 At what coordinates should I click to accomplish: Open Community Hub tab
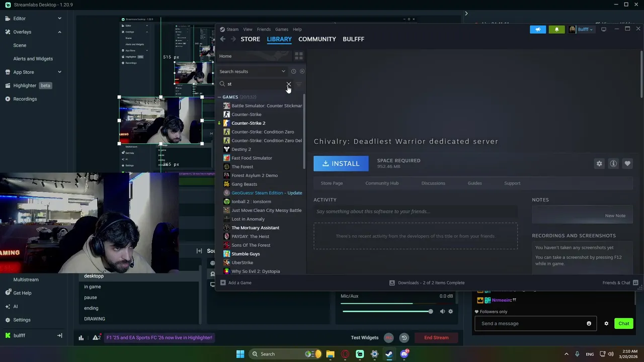pos(382,183)
